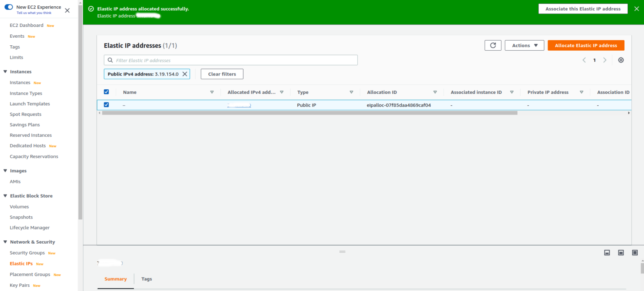
Task: Open the Actions dropdown menu
Action: point(524,45)
